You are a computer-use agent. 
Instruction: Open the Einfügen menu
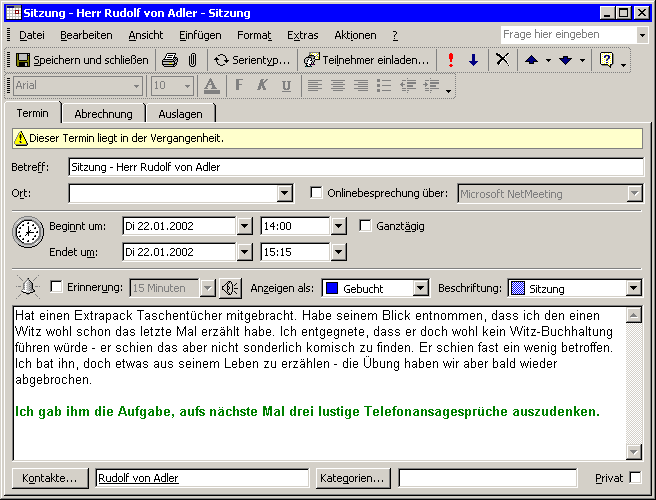click(x=200, y=35)
